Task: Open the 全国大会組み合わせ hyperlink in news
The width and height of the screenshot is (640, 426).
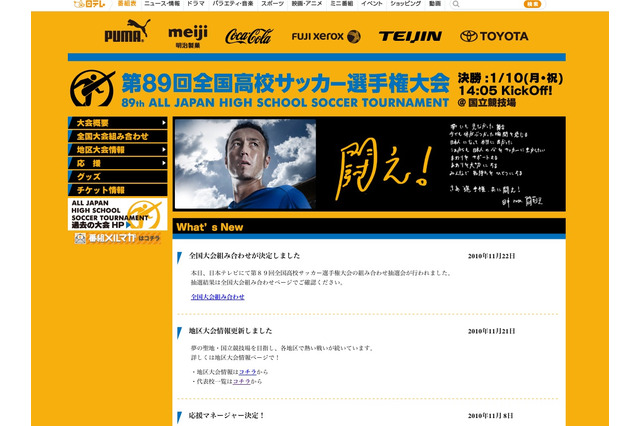Action: [218, 297]
